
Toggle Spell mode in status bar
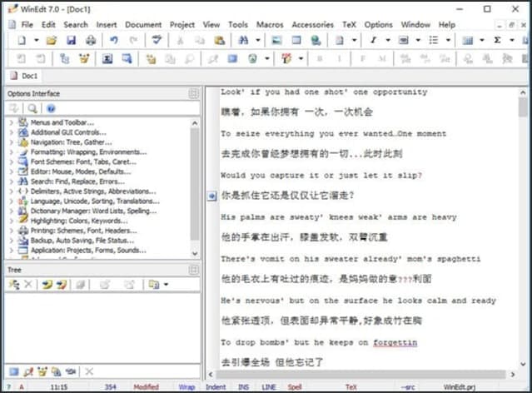(295, 386)
